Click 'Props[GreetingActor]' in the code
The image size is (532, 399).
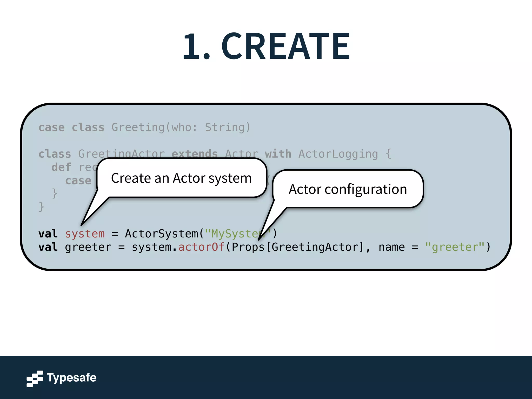[x=297, y=247]
